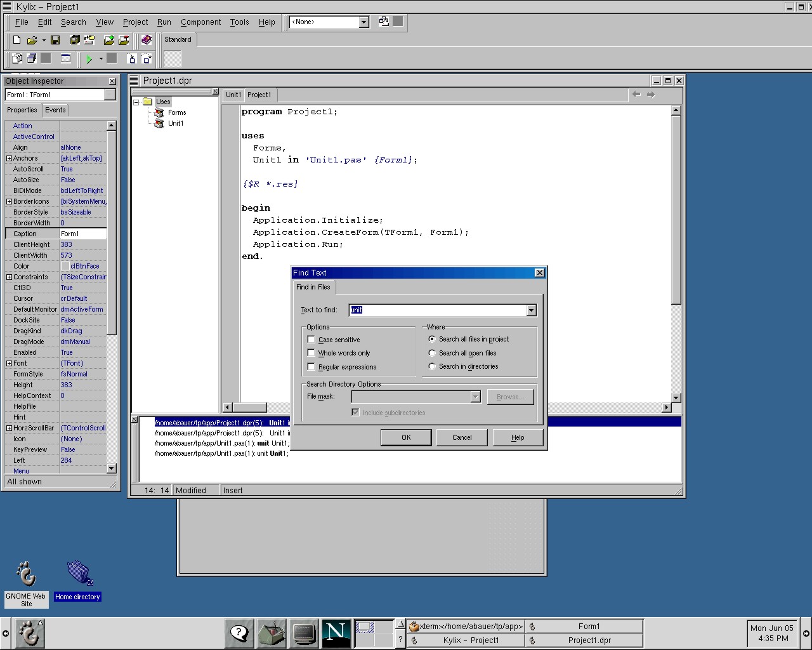This screenshot has width=812, height=650.
Task: Click the View Form toolbar icon
Action: click(x=32, y=58)
